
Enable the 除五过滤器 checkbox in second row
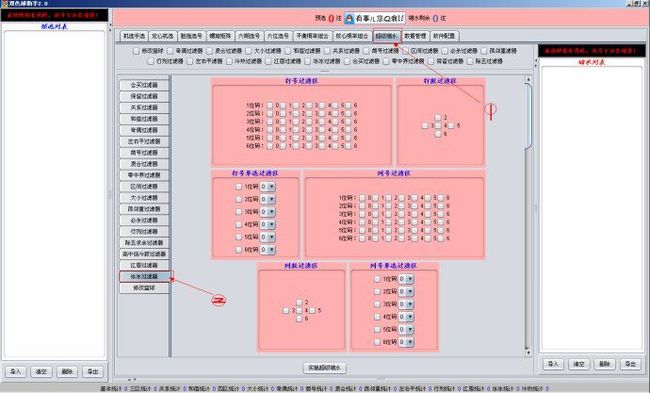[x=470, y=61]
